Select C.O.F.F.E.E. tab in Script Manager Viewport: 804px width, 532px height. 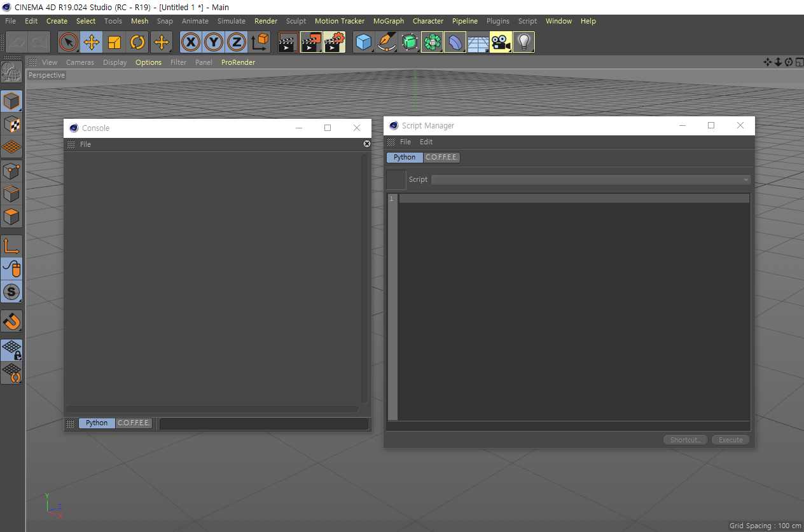[x=441, y=157]
